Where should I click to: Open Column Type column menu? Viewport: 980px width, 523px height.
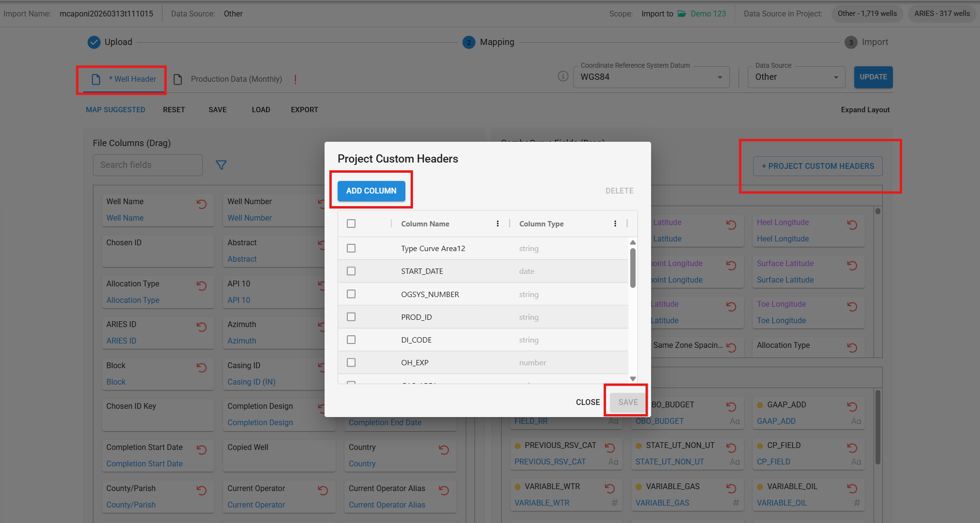pyautogui.click(x=615, y=224)
